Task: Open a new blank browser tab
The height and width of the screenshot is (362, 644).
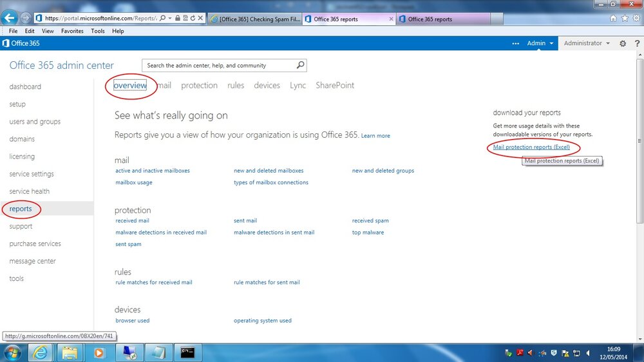Action: 497,19
